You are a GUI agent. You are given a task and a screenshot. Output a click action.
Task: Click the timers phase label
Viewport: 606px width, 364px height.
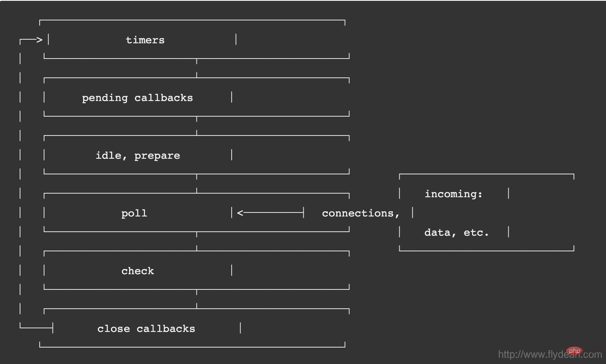point(145,40)
